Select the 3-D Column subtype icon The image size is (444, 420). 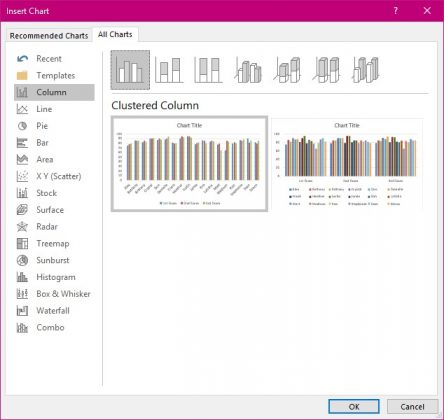click(x=366, y=70)
